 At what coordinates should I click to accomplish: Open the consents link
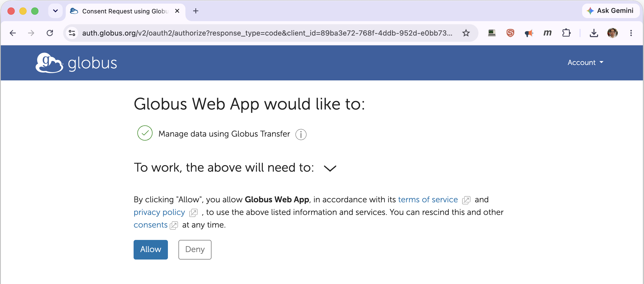(150, 225)
